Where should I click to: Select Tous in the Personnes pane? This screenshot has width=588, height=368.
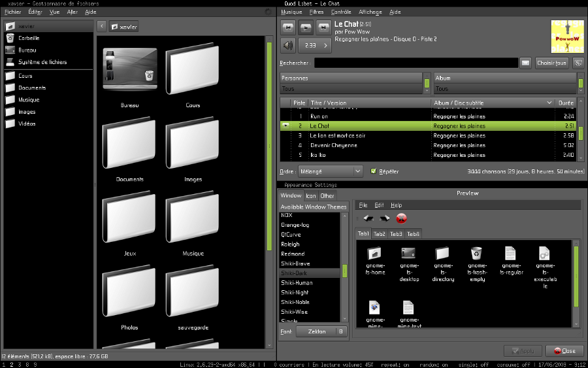click(351, 89)
